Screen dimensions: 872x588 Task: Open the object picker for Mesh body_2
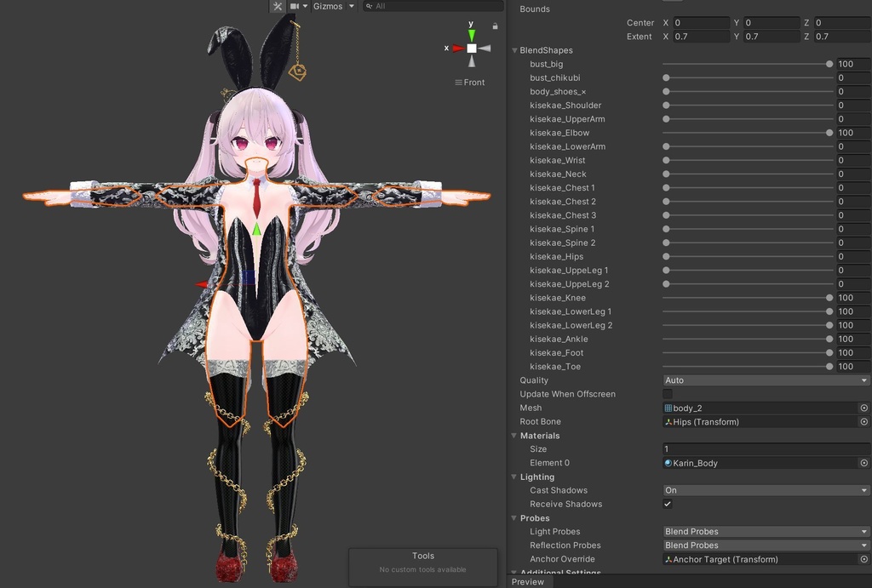click(863, 408)
